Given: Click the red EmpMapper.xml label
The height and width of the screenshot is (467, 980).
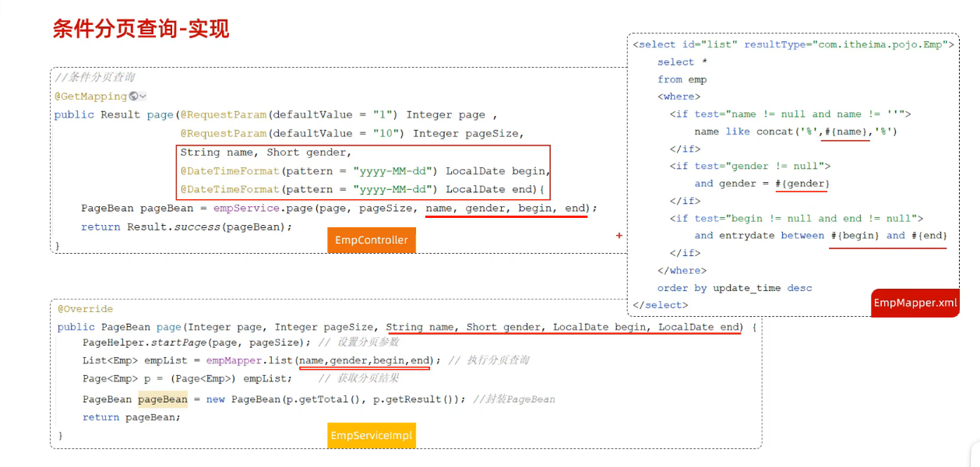Looking at the screenshot, I should click(x=915, y=303).
